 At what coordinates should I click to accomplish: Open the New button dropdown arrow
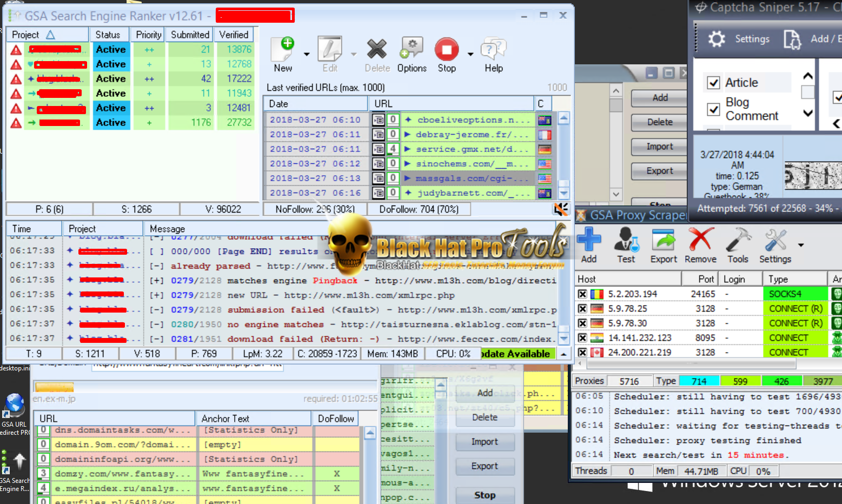tap(307, 54)
